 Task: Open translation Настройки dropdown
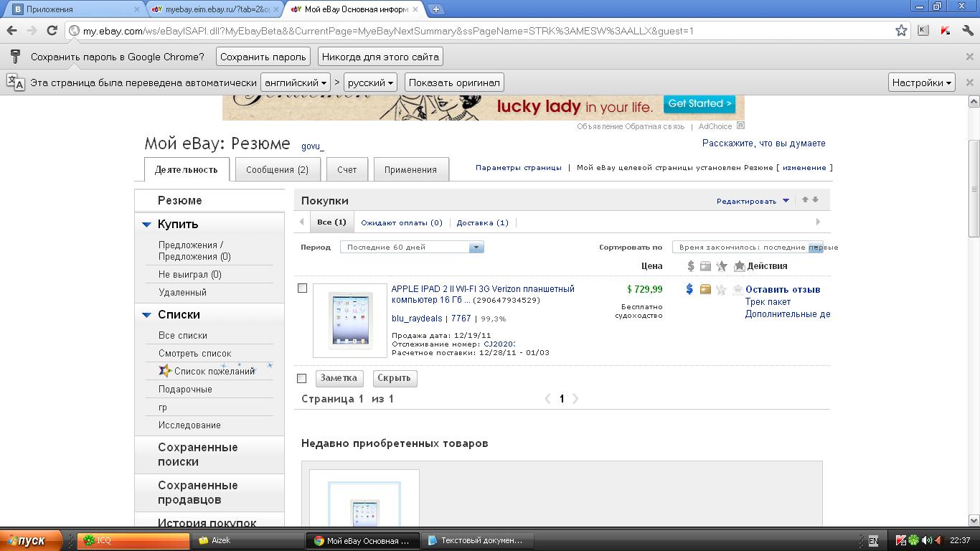922,83
